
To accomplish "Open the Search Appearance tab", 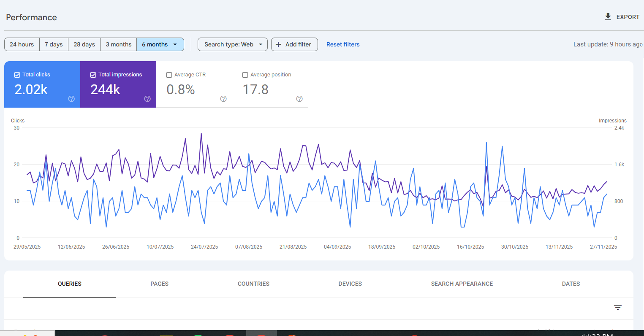I will (462, 284).
